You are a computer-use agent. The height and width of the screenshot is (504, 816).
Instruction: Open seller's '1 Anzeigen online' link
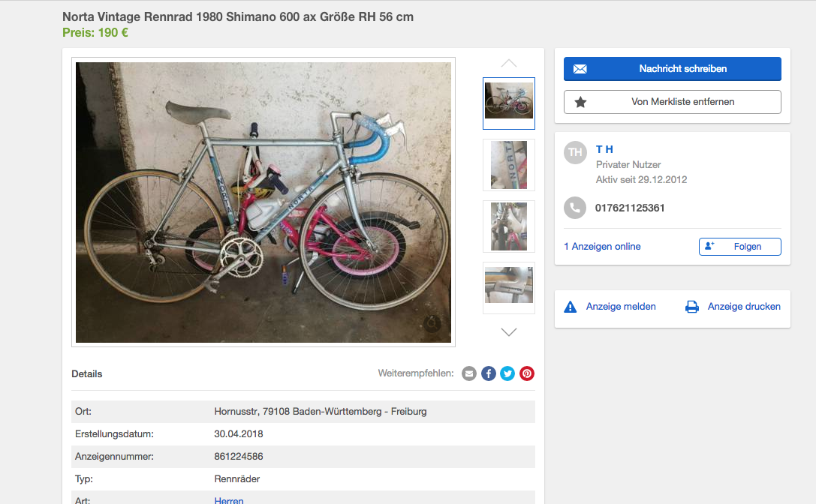tap(602, 247)
